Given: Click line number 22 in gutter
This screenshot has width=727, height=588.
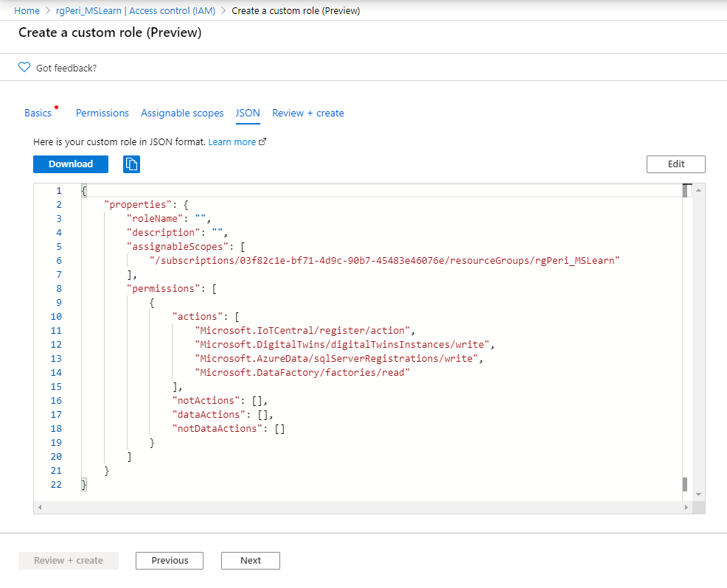Looking at the screenshot, I should pyautogui.click(x=56, y=485).
